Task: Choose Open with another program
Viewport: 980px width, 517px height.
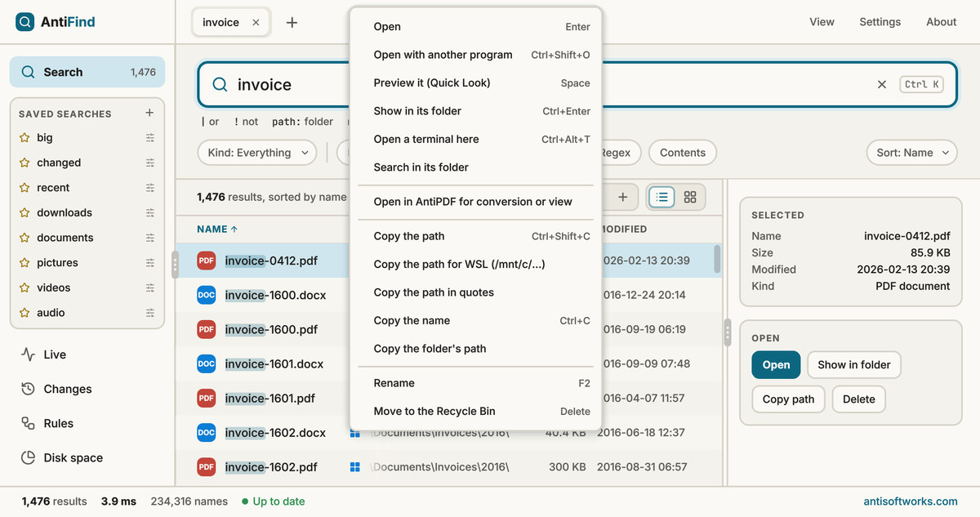Action: tap(475, 55)
